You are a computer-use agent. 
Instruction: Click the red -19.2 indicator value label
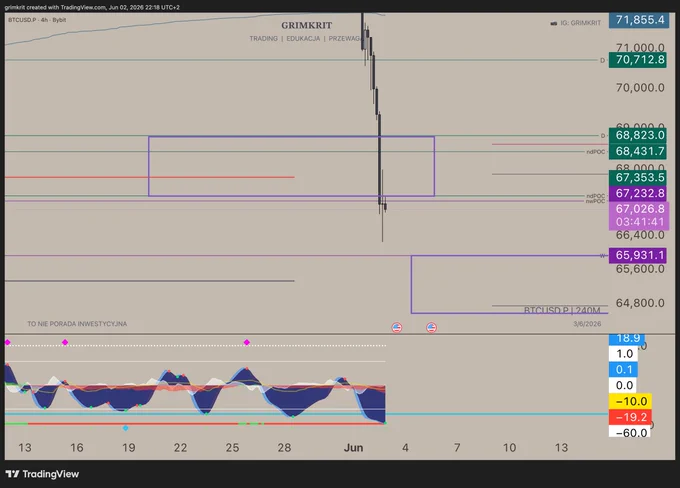pyautogui.click(x=630, y=417)
